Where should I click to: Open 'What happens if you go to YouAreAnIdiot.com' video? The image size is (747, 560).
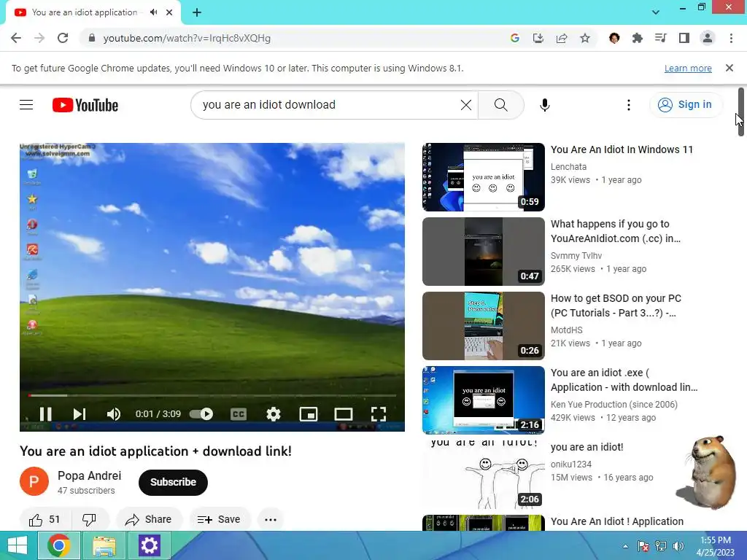pyautogui.click(x=616, y=231)
